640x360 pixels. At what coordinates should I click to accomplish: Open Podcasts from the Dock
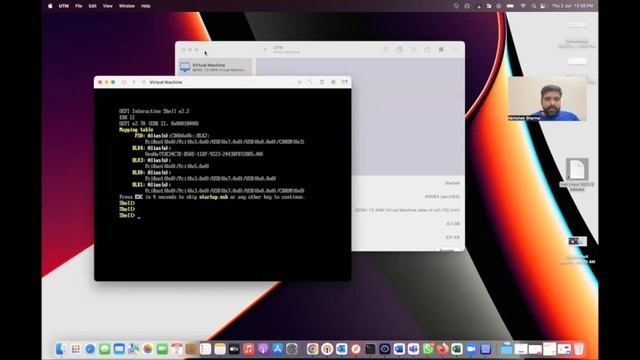[x=263, y=349]
